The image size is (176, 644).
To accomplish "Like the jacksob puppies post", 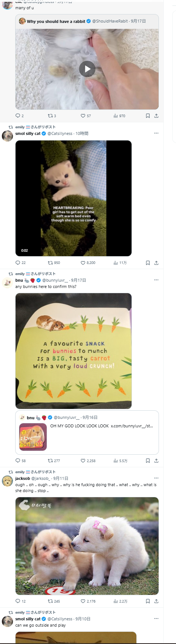I will tap(88, 601).
